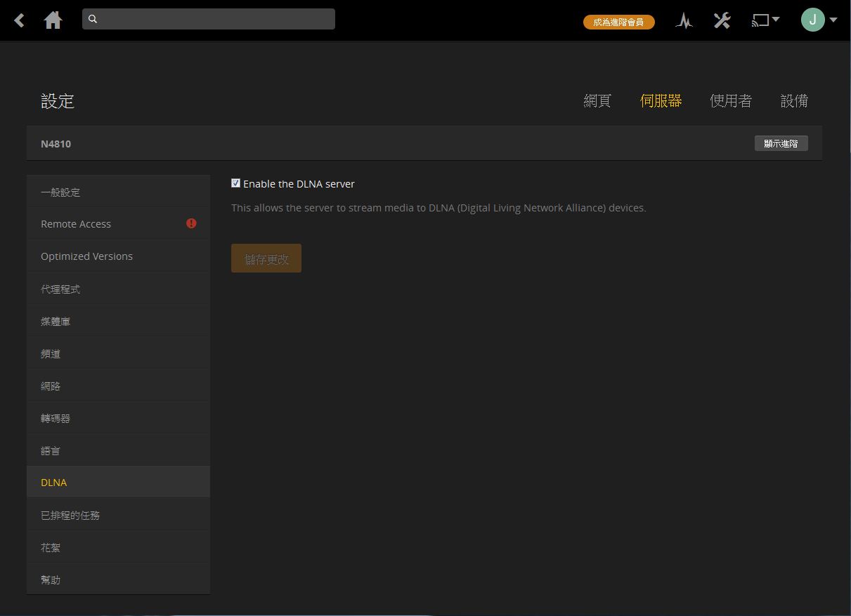Open the Home dashboard icon
The image size is (851, 616).
click(53, 20)
